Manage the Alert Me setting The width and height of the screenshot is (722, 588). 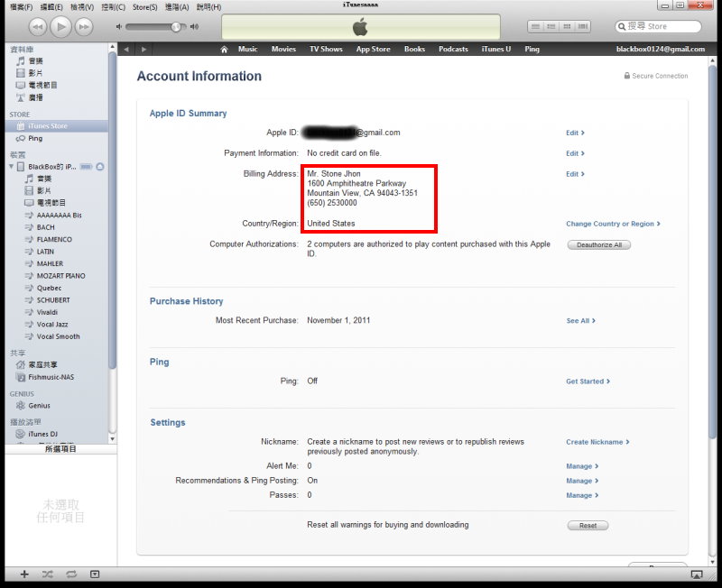tap(582, 466)
